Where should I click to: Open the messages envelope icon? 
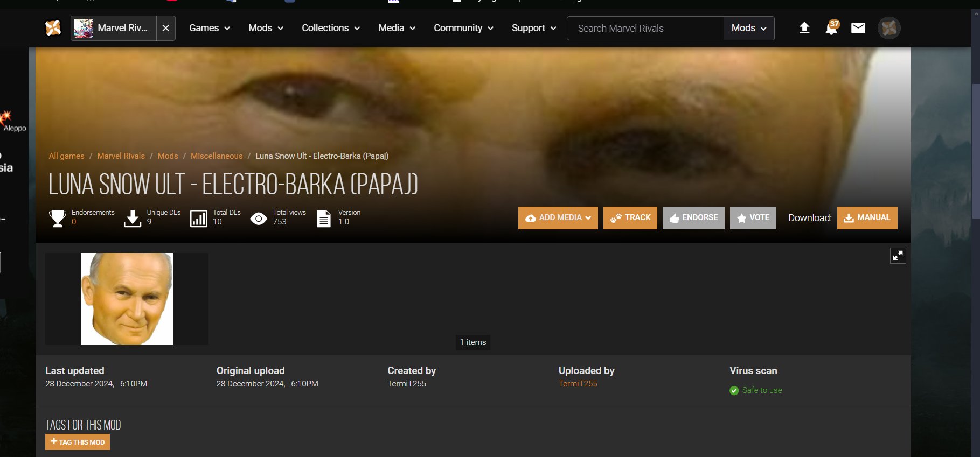click(858, 28)
